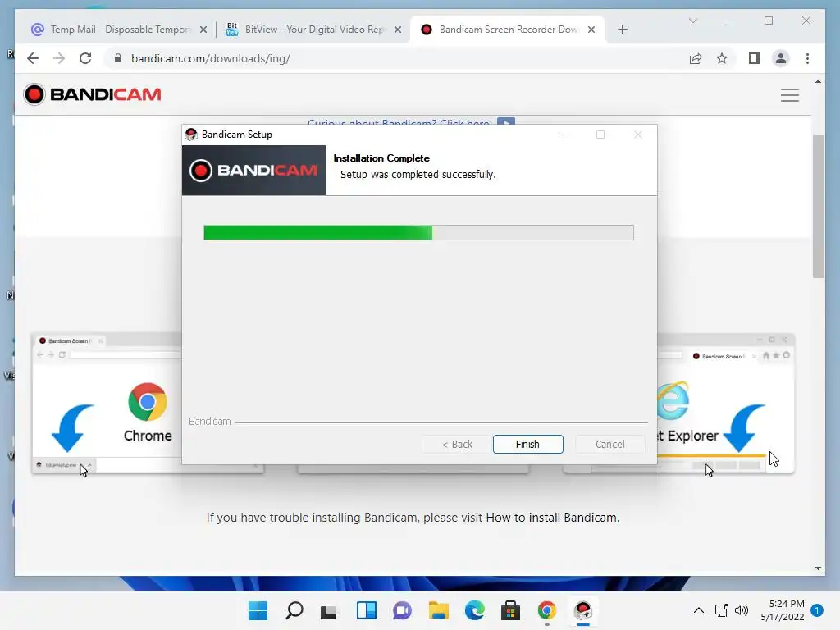Screen dimensions: 840x630
Task: Open taskbar Search
Action: pyautogui.click(x=294, y=610)
